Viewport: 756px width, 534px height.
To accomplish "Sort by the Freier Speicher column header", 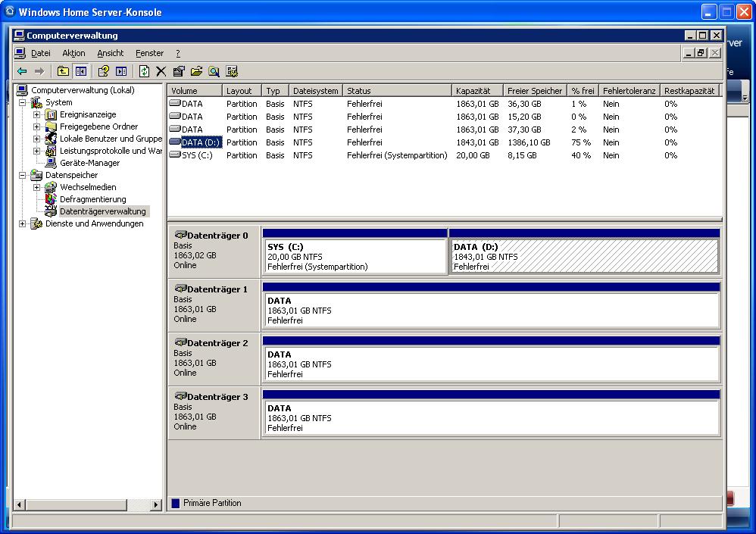I will (535, 91).
